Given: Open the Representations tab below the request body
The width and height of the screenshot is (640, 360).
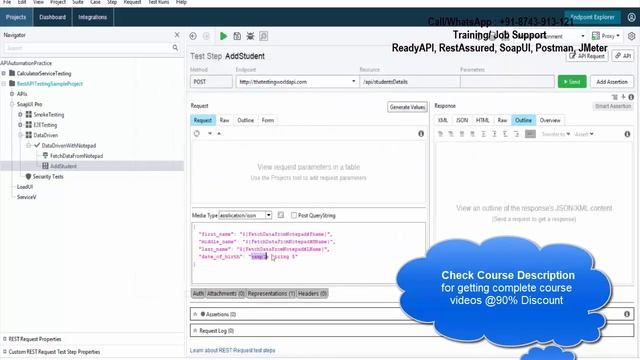Looking at the screenshot, I should (x=271, y=293).
